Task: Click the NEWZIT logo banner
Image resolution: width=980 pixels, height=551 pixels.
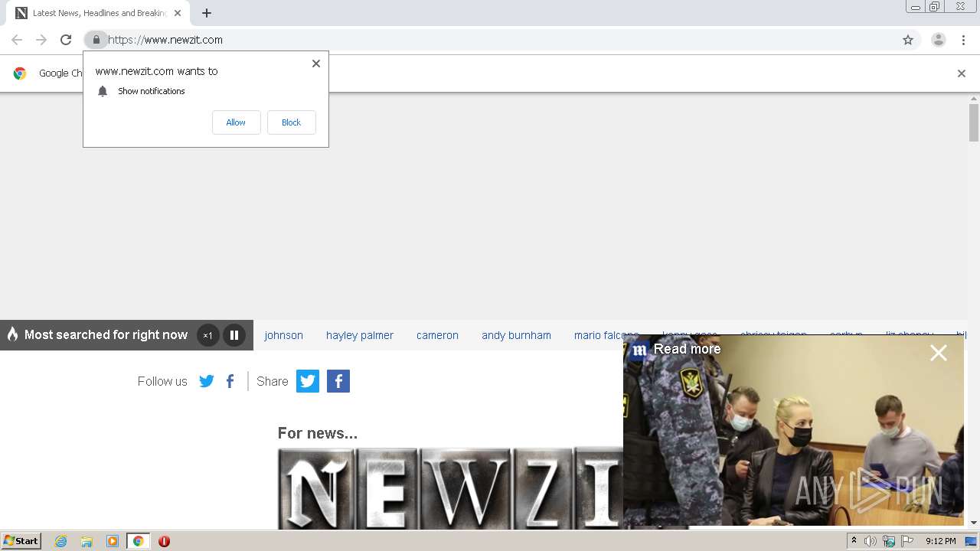Action: coord(450,488)
